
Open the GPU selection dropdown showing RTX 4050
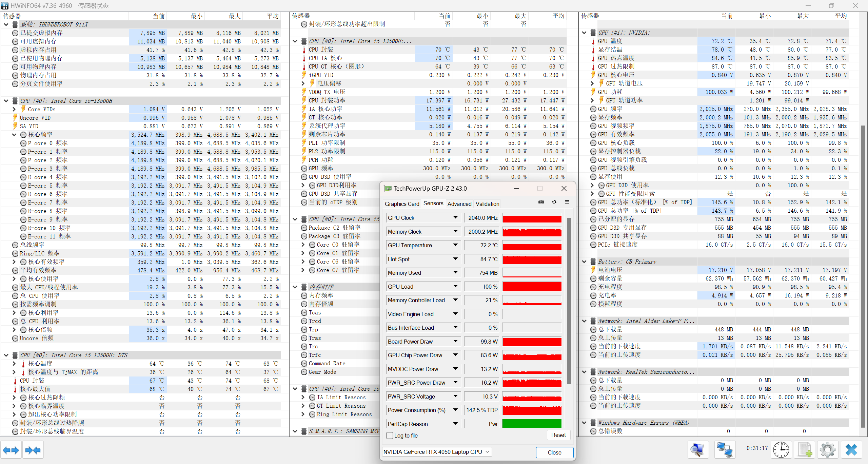point(437,451)
